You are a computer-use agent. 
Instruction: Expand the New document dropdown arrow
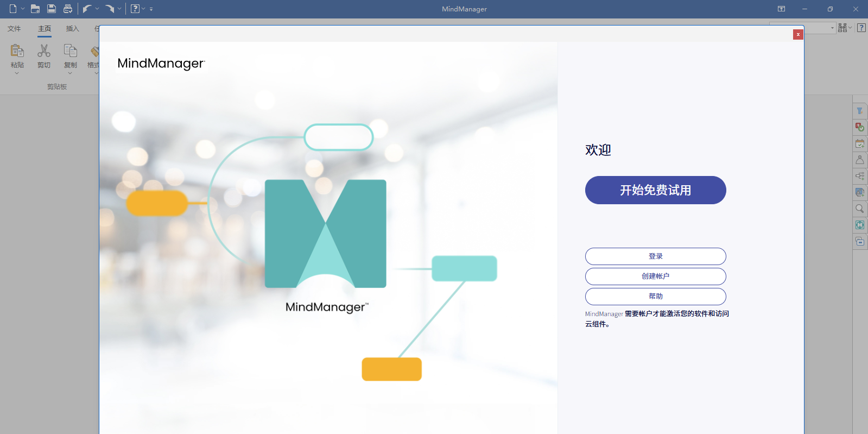coord(23,9)
